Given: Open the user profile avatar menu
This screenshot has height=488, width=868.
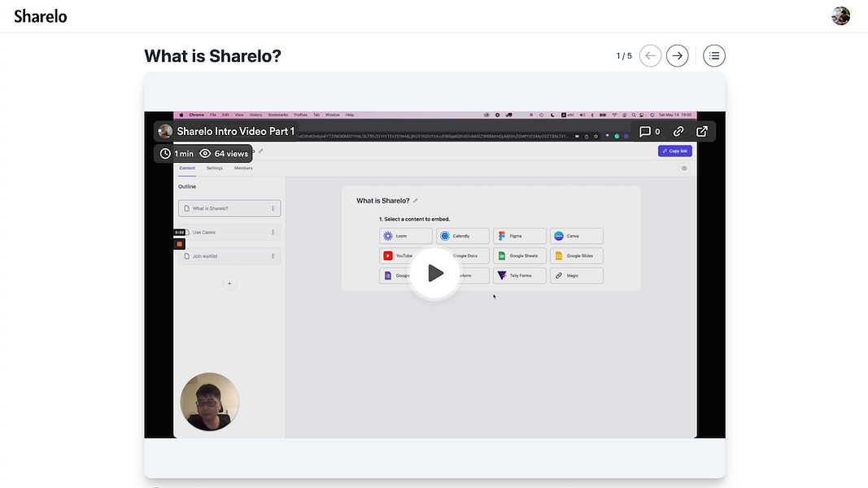Looking at the screenshot, I should (840, 16).
